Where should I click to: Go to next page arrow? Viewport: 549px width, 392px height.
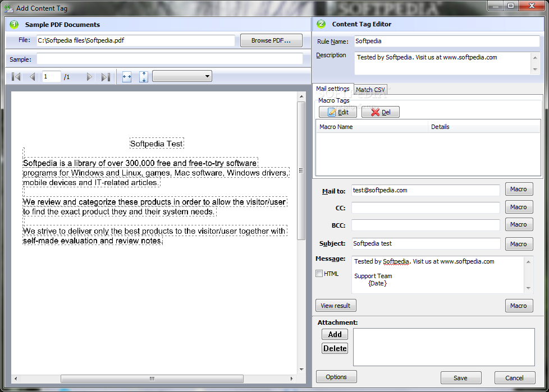coord(89,77)
